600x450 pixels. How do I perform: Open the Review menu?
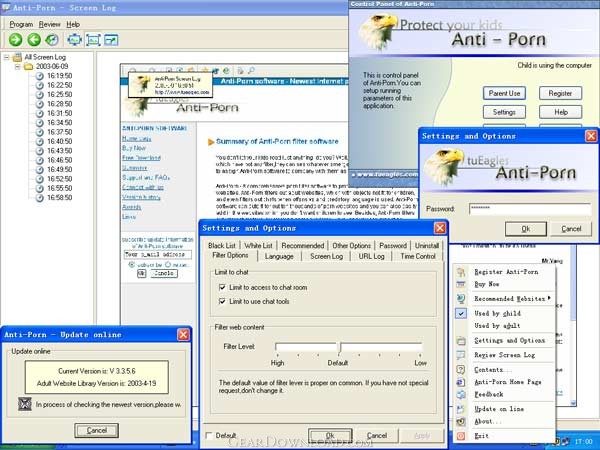[49, 24]
